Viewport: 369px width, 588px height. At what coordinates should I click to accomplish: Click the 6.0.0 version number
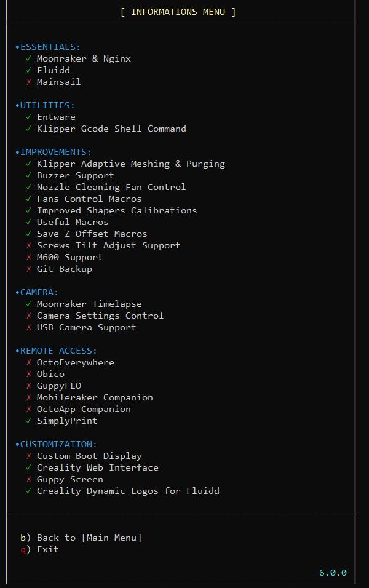tap(333, 573)
